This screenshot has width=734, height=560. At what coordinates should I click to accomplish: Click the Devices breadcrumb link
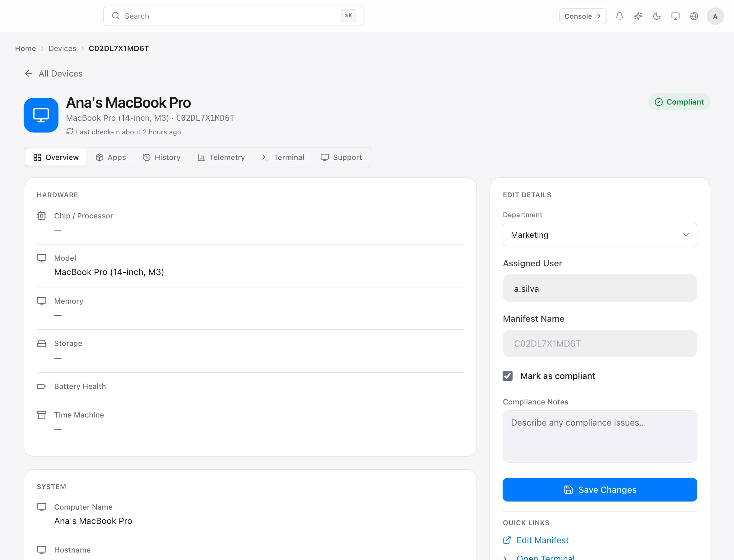coord(62,48)
